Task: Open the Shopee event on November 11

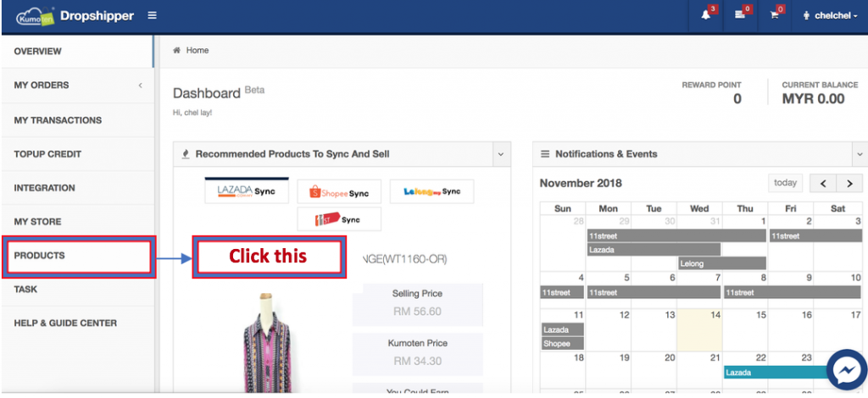Action: click(x=562, y=343)
